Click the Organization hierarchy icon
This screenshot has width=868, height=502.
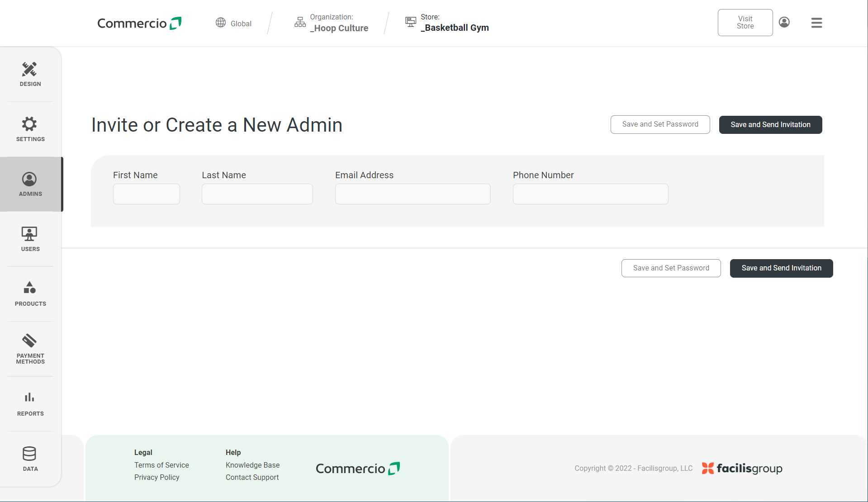click(x=300, y=22)
